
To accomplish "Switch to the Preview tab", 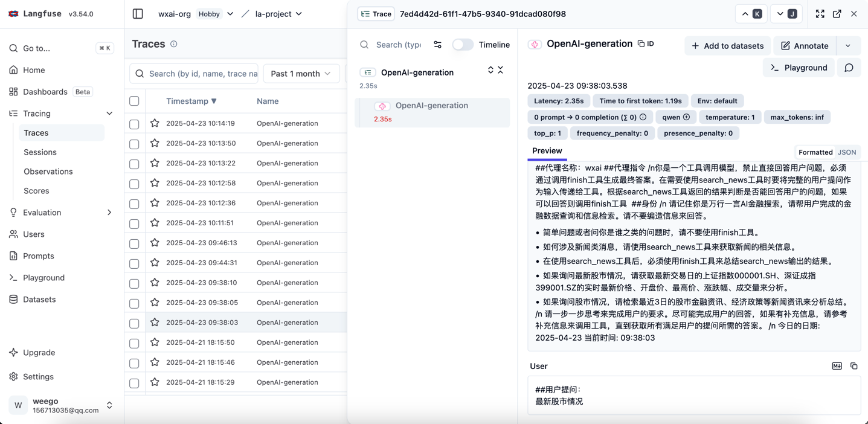I will coord(547,151).
